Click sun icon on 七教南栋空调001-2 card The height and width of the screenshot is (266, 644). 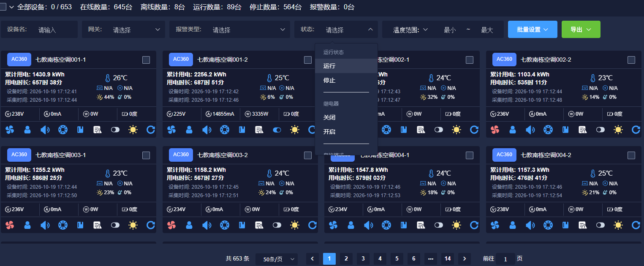click(x=295, y=130)
